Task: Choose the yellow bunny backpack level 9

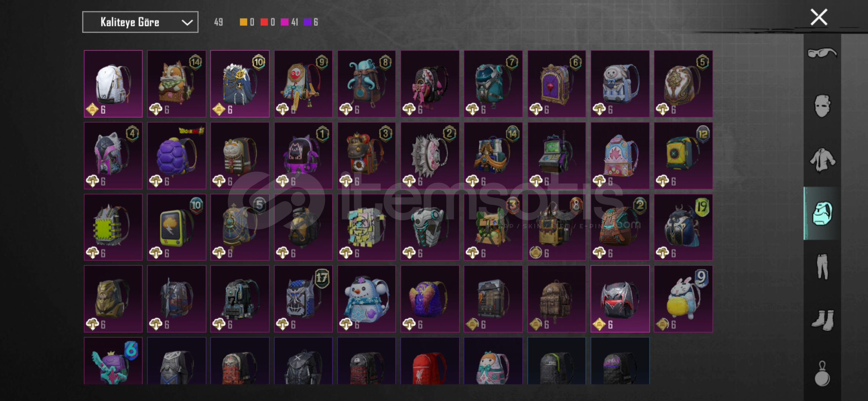Action: click(x=683, y=299)
